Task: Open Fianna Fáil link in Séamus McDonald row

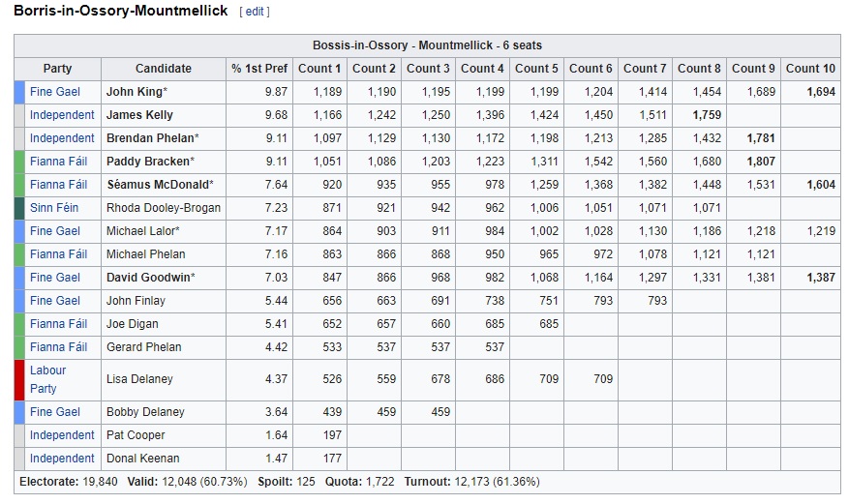Action: tap(58, 185)
